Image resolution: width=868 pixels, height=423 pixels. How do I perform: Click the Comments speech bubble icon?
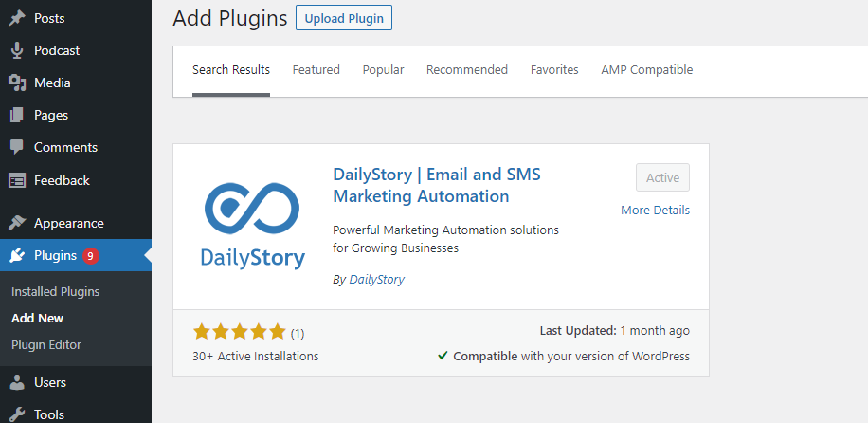tap(17, 147)
